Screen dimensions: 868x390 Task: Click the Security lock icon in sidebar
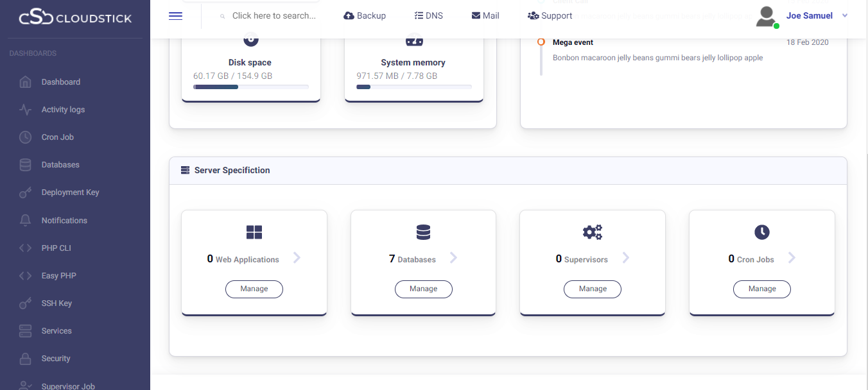pos(25,359)
